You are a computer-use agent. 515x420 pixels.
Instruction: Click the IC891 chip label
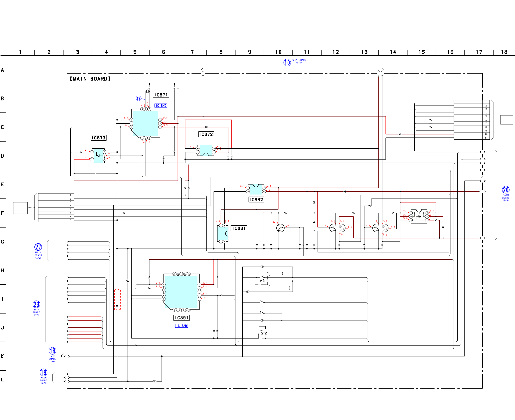pos(181,318)
